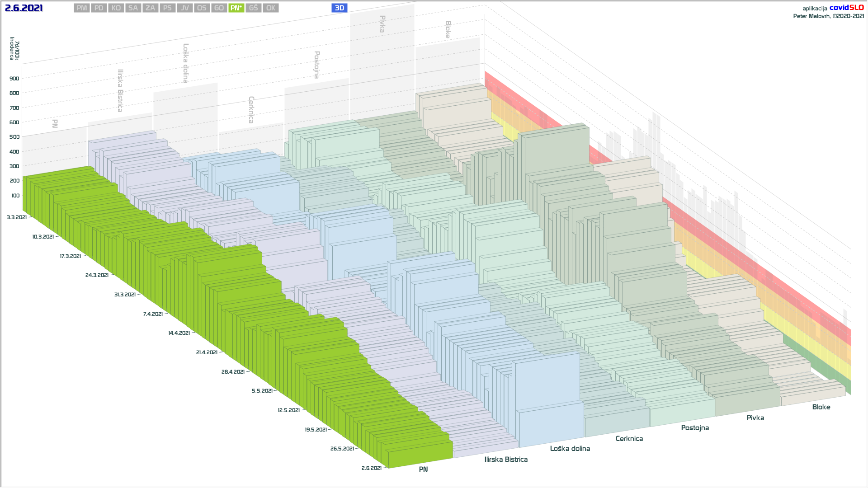The width and height of the screenshot is (868, 488).
Task: Click the green PN series label
Action: pyautogui.click(x=423, y=469)
